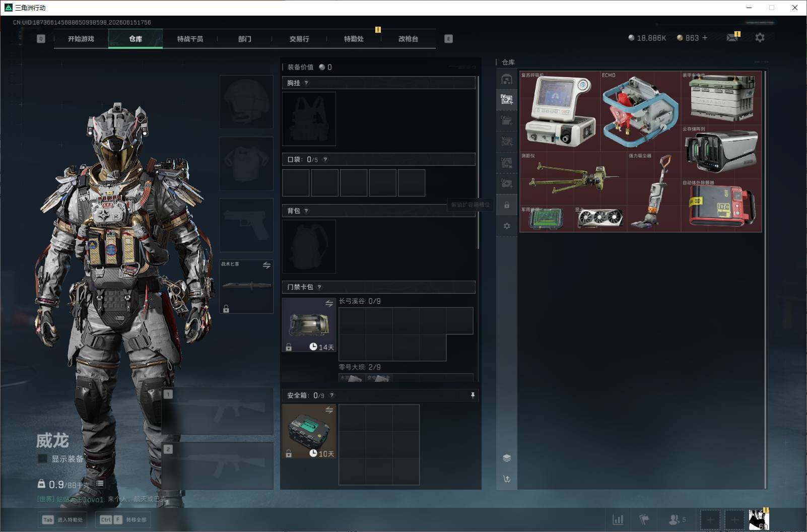
Task: Show help for 口袋 pockets
Action: click(x=325, y=160)
